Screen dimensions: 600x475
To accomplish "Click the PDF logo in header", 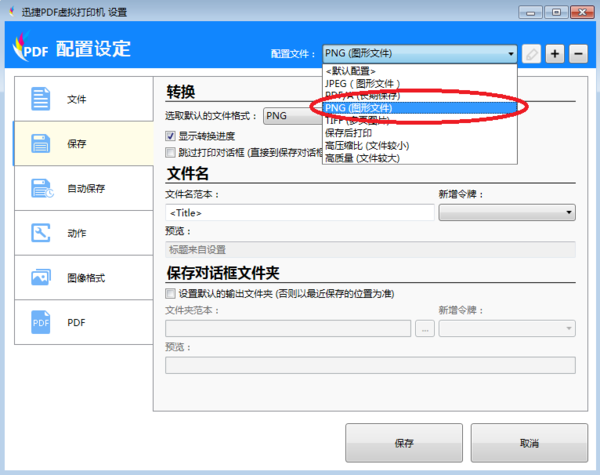I will click(31, 47).
